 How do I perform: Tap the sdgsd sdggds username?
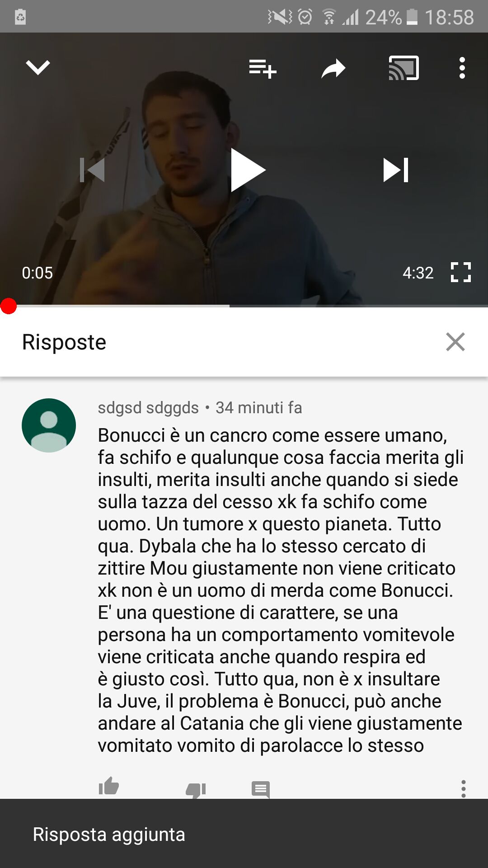pos(148,408)
